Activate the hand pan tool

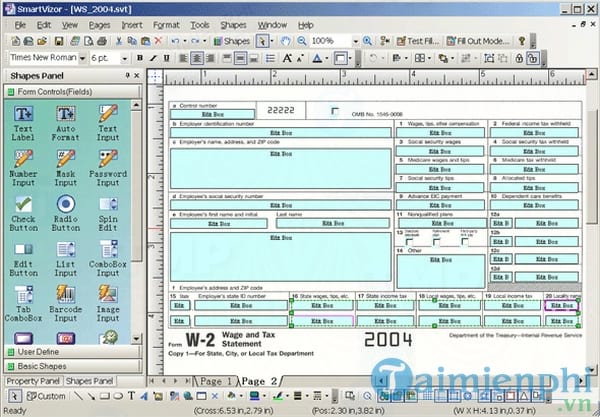pos(285,41)
